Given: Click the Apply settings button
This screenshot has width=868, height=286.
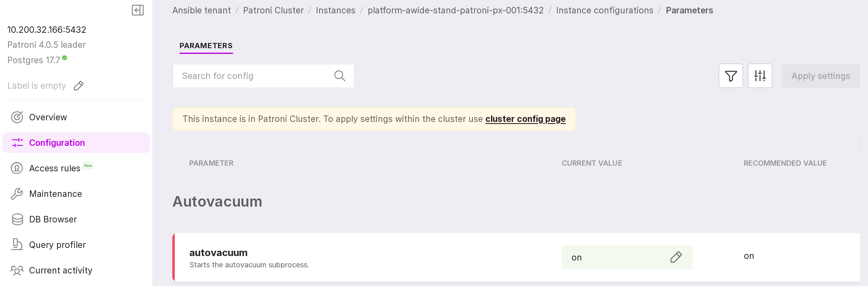Looking at the screenshot, I should coord(820,76).
